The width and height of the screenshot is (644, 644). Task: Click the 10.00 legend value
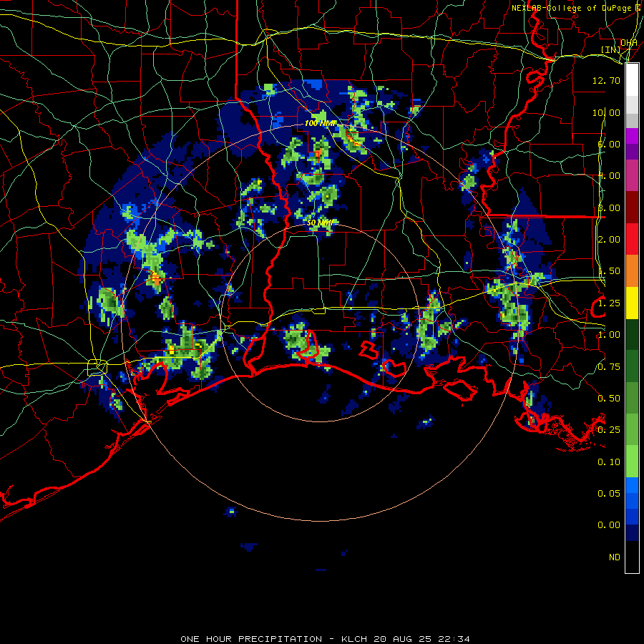pyautogui.click(x=606, y=112)
